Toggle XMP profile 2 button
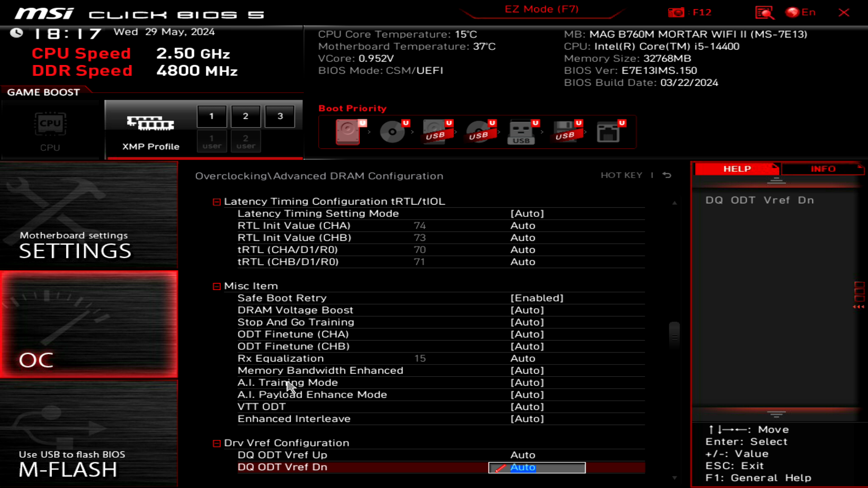 pos(245,116)
